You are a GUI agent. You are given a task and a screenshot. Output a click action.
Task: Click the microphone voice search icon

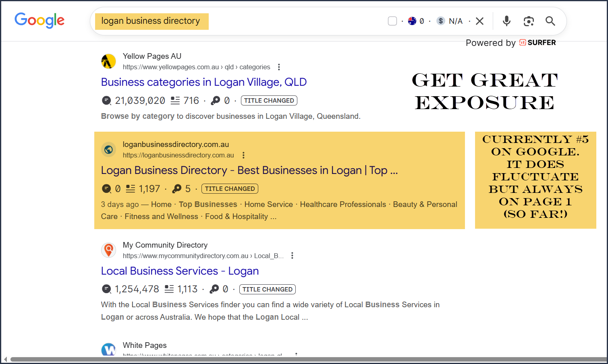[506, 21]
